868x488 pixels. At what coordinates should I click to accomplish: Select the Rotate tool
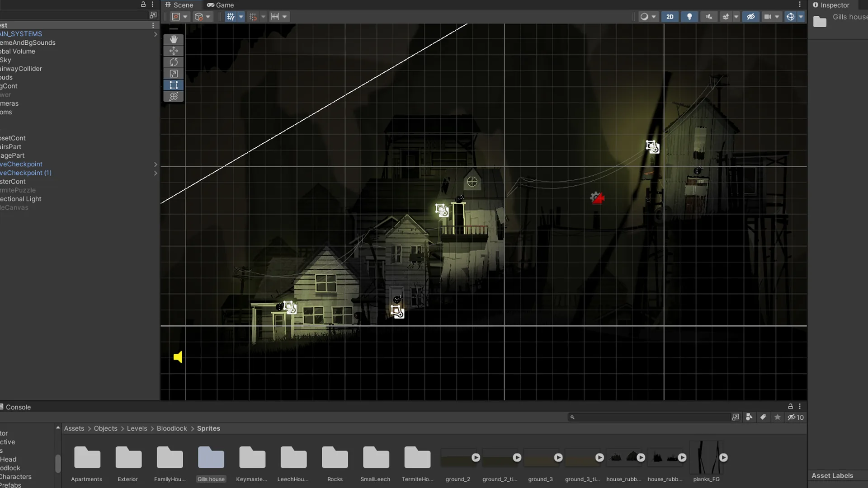pyautogui.click(x=174, y=62)
